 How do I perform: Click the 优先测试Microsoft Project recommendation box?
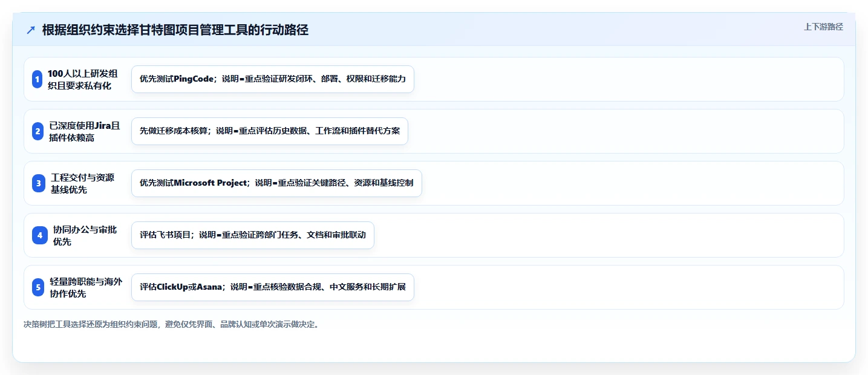pyautogui.click(x=276, y=183)
